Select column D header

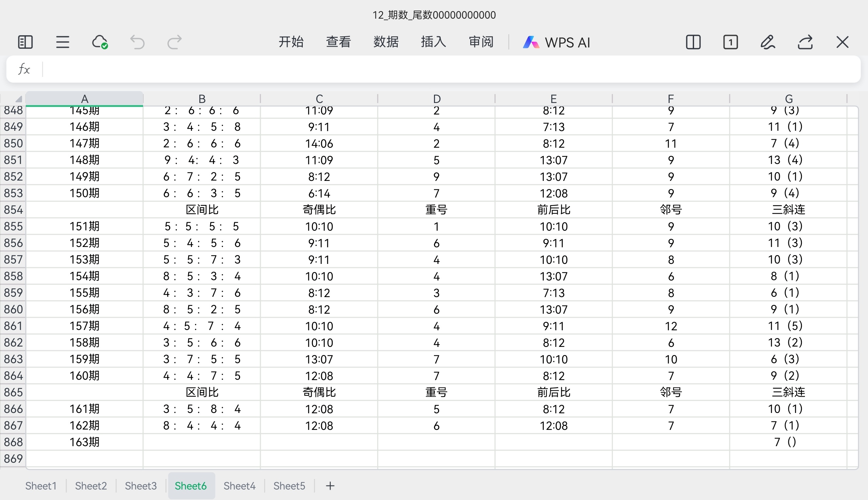point(436,99)
